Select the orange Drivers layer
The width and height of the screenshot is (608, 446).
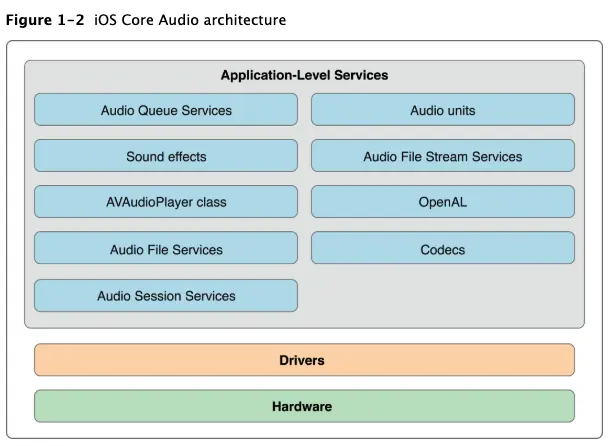304,360
